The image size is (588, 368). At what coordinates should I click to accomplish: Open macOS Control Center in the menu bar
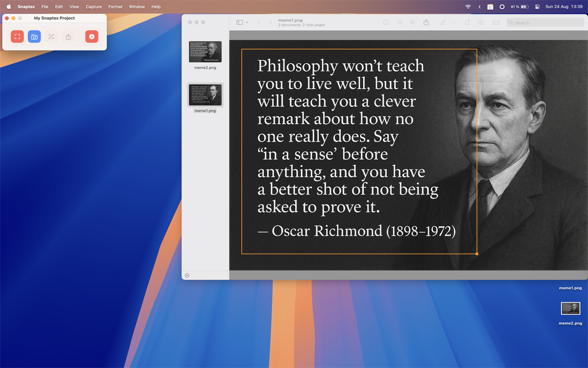pyautogui.click(x=537, y=7)
